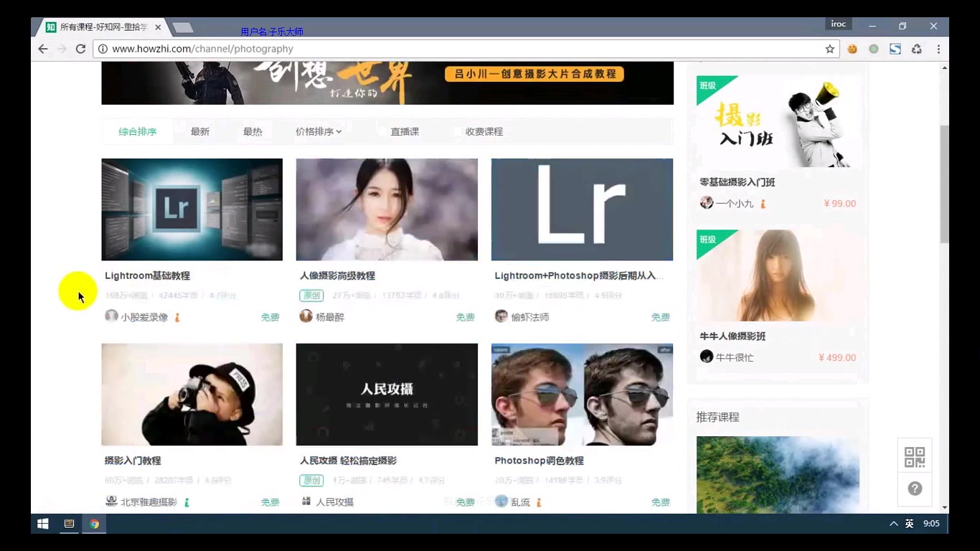
Task: Click sunglasses before-after thumbnail
Action: pyautogui.click(x=582, y=395)
